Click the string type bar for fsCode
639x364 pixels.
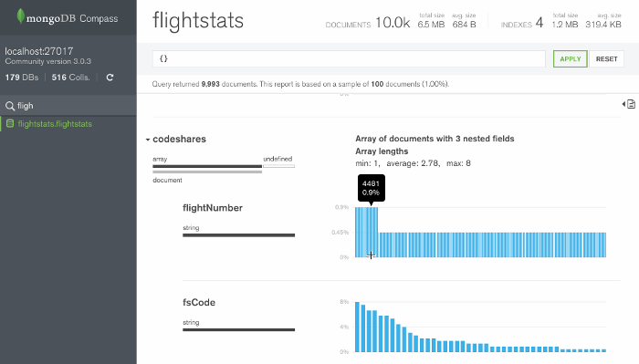238,329
